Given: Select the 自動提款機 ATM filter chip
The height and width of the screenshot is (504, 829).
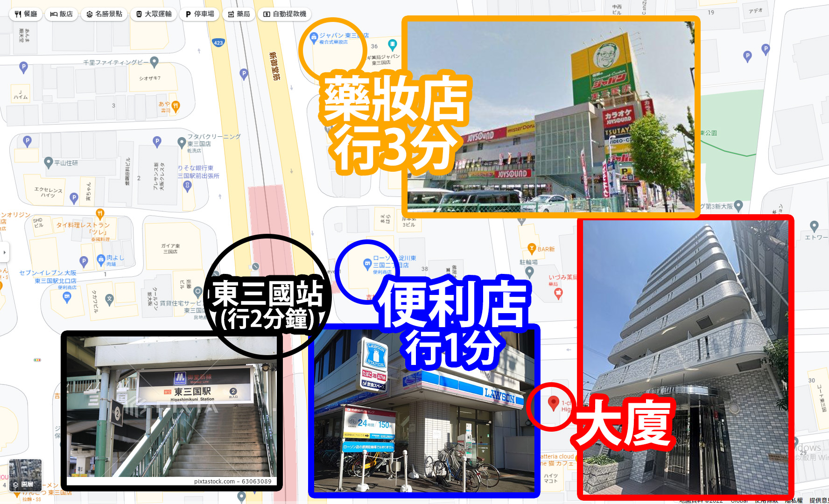Looking at the screenshot, I should [285, 14].
